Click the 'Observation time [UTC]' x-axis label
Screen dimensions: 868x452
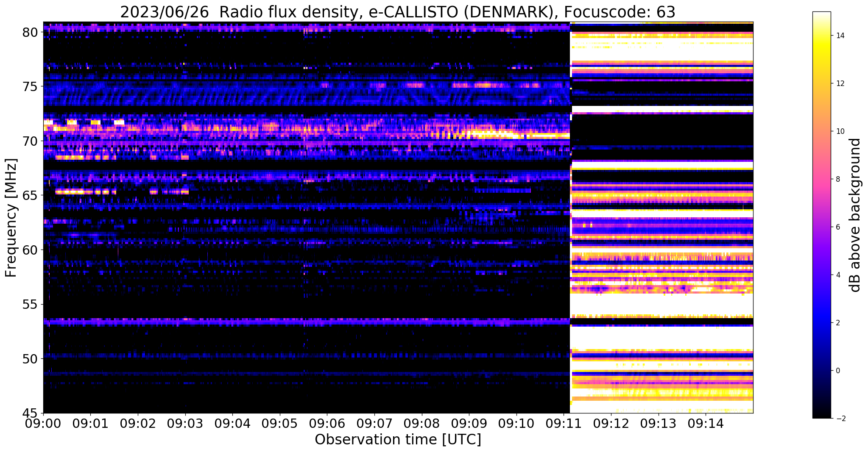point(398,440)
